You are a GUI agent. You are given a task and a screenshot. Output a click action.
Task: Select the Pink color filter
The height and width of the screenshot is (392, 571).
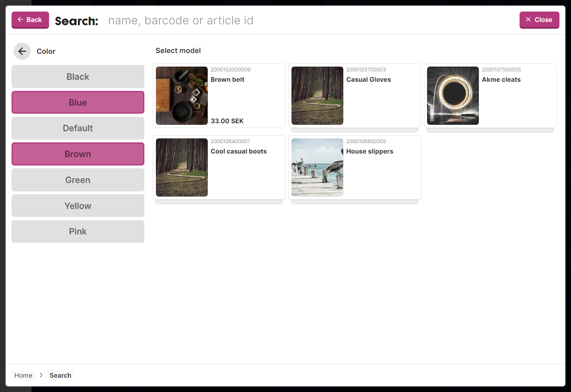tap(78, 231)
